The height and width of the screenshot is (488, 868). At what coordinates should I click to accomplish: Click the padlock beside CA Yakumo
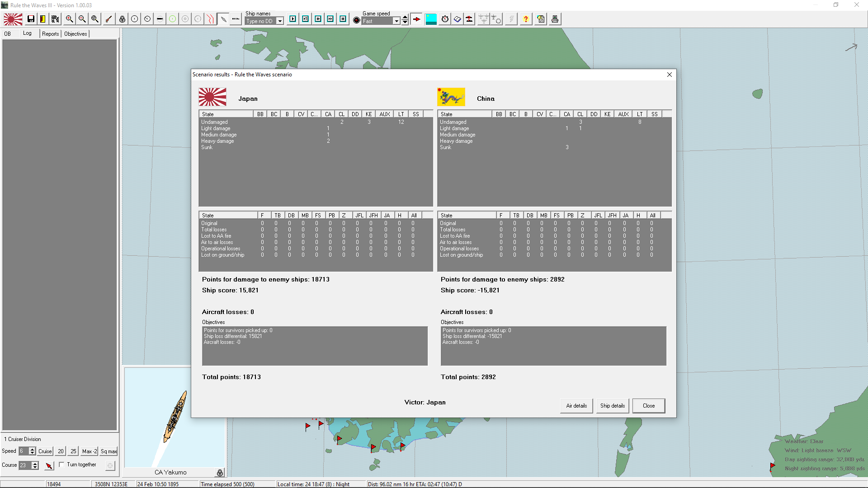point(220,473)
